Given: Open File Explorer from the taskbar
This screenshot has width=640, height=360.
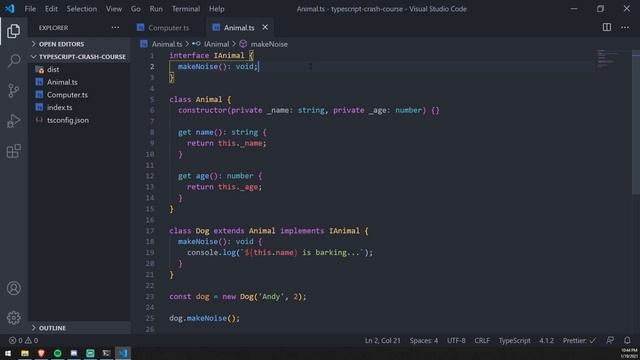Looking at the screenshot, I should 25,353.
